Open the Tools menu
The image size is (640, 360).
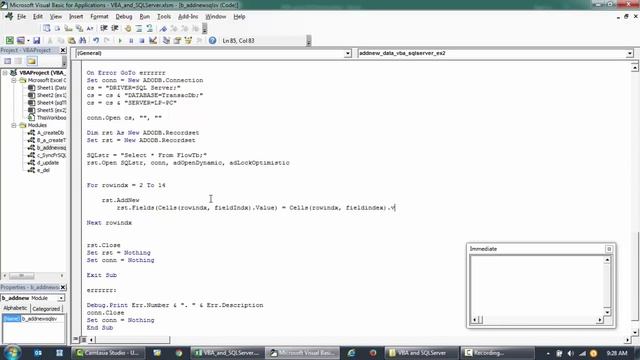(x=164, y=17)
